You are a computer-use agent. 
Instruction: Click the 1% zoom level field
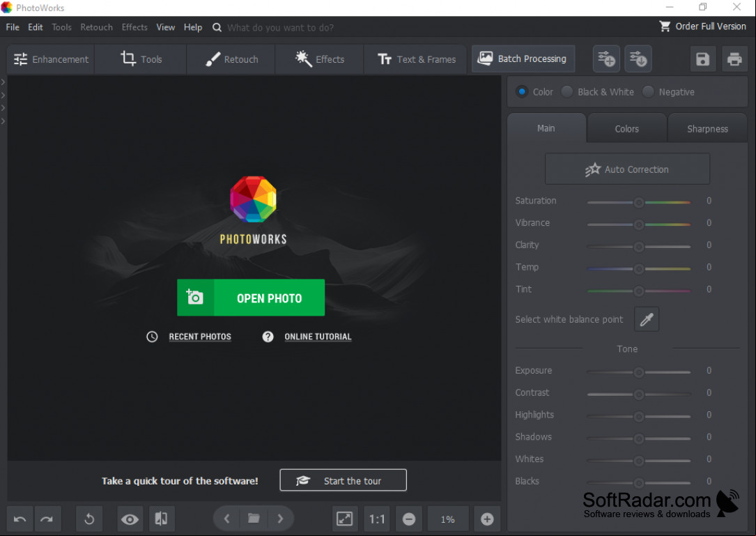pos(448,519)
